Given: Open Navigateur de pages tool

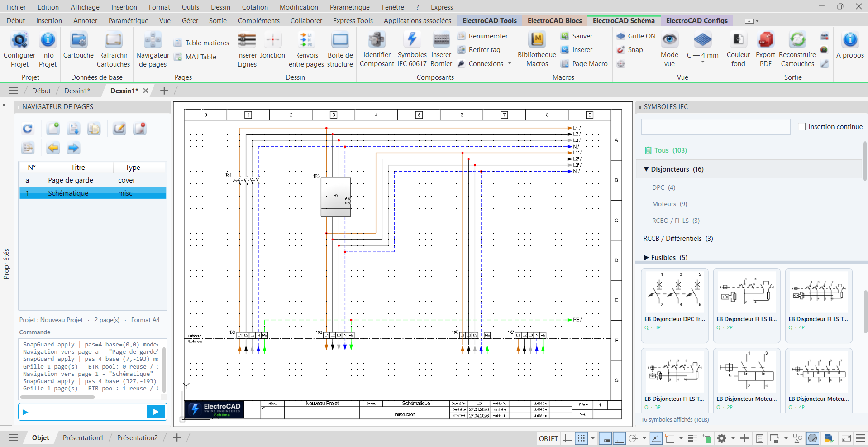Looking at the screenshot, I should 153,50.
